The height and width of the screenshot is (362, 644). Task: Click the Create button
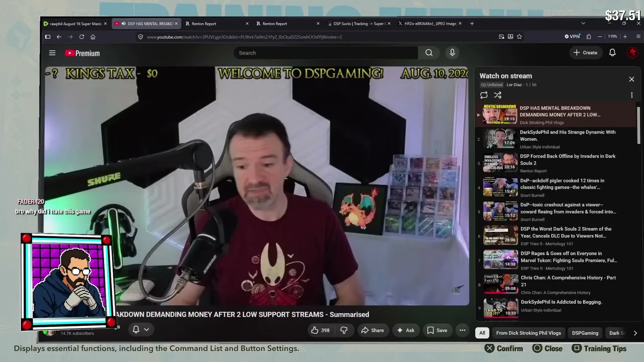pos(585,53)
